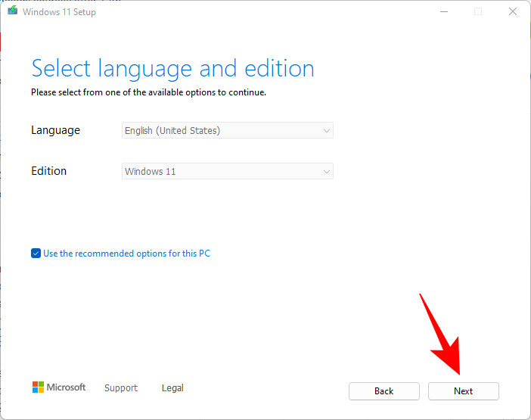Open the Support link

pos(121,388)
